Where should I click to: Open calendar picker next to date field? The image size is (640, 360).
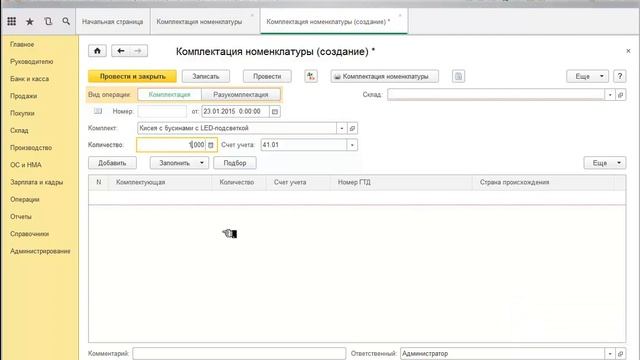[x=275, y=111]
